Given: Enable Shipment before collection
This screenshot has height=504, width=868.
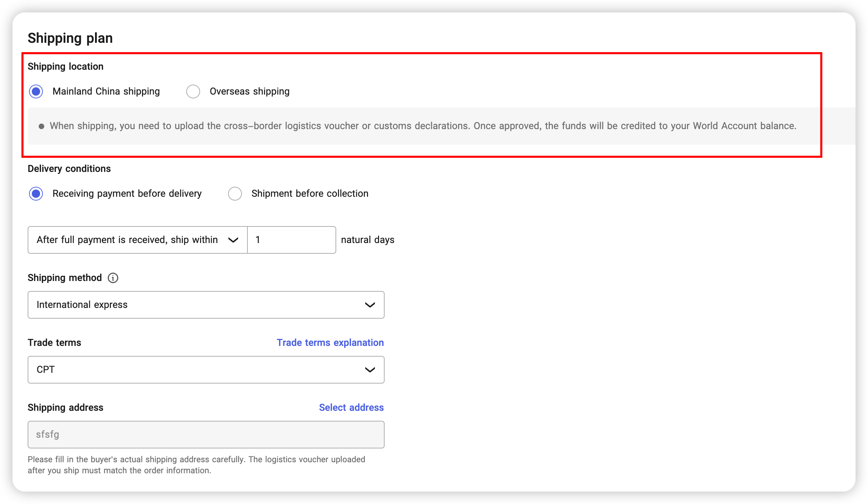Looking at the screenshot, I should [235, 194].
